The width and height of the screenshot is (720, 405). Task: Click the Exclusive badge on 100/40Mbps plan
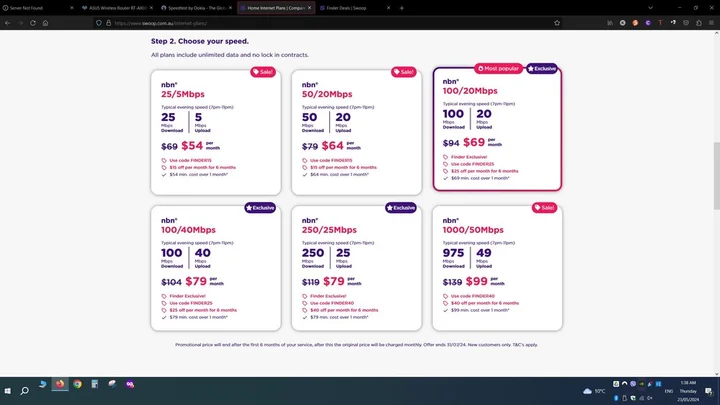(261, 208)
